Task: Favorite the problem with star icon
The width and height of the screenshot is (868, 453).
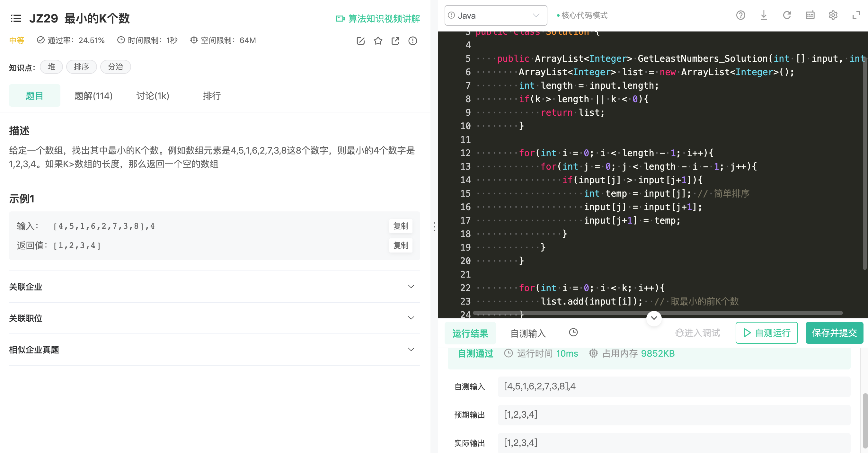Action: (x=378, y=41)
